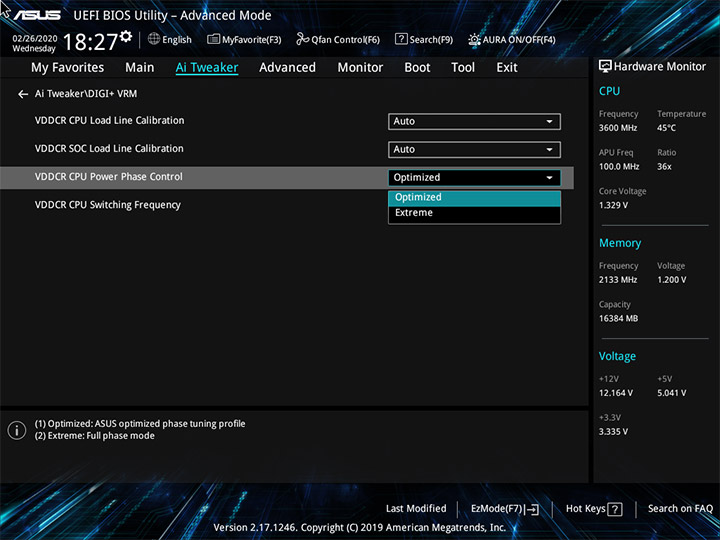The image size is (720, 540).
Task: Open Search(F9)
Action: click(x=424, y=39)
